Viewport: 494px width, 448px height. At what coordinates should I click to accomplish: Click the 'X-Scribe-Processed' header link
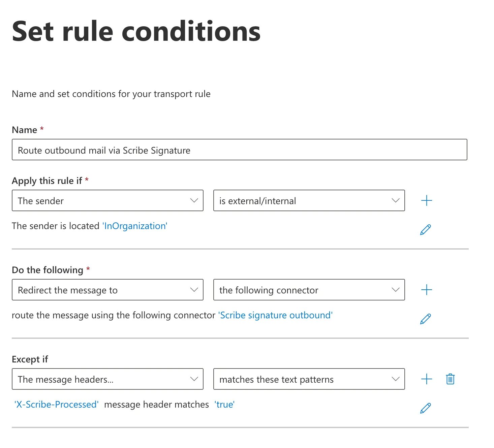56,405
